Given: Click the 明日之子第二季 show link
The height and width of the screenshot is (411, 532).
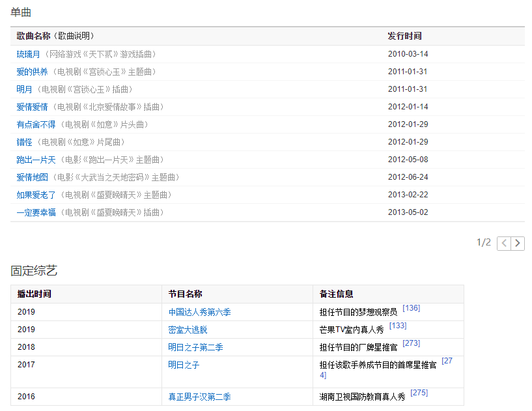Looking at the screenshot, I should [195, 347].
